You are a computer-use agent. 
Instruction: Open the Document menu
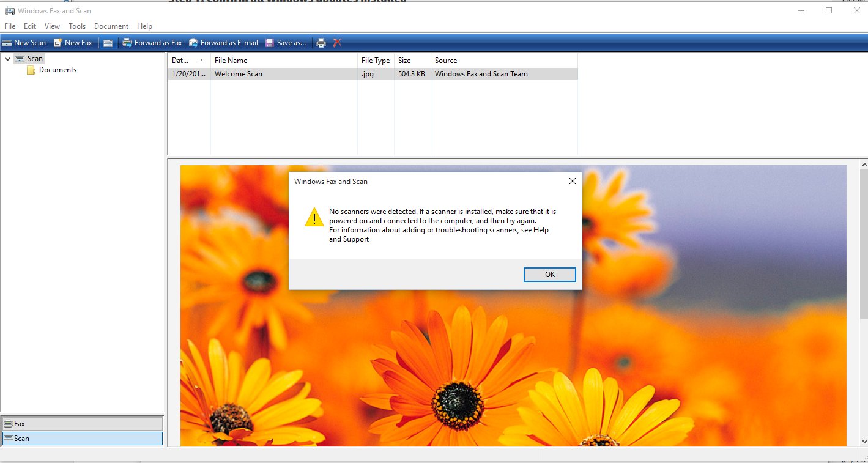point(111,26)
